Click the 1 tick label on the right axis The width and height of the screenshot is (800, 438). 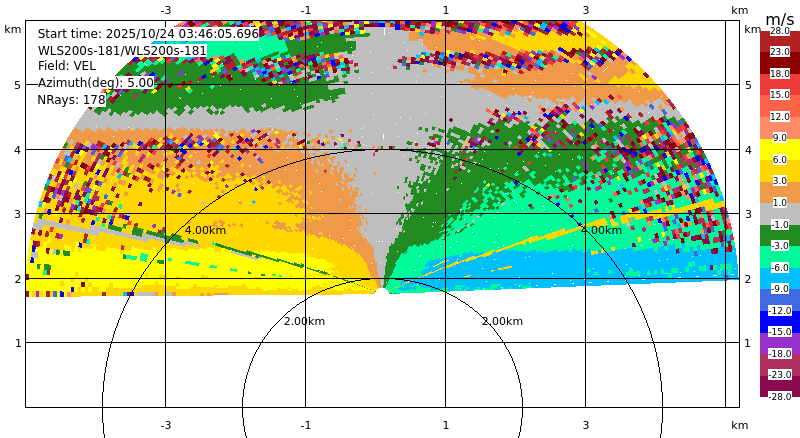(748, 343)
